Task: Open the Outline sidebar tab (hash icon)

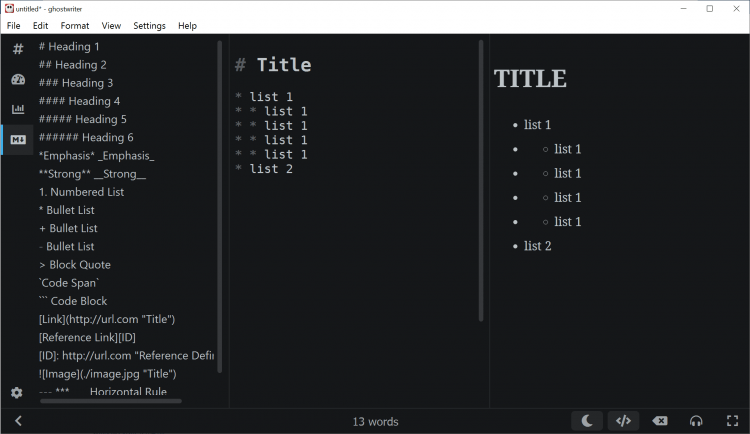Action: (18, 48)
